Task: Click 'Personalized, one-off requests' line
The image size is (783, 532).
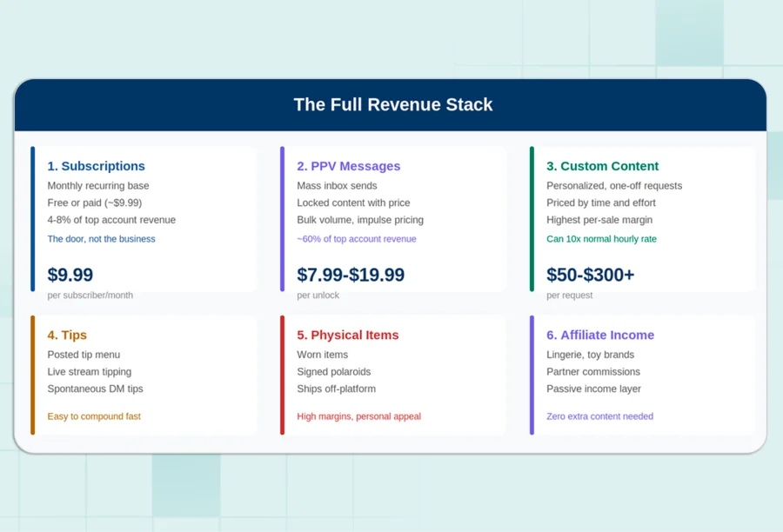Action: point(614,186)
